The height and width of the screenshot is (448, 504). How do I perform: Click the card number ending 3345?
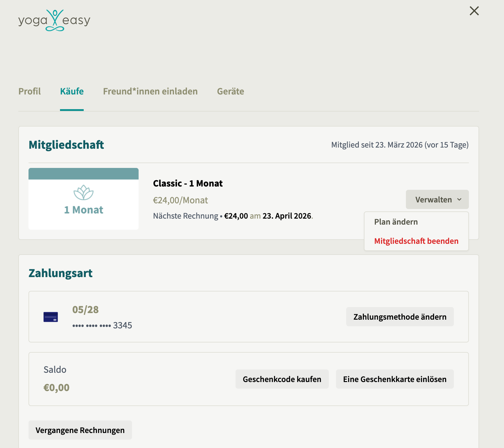(102, 325)
